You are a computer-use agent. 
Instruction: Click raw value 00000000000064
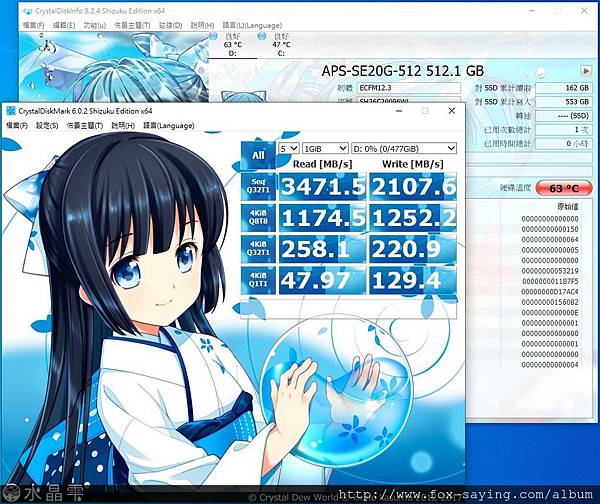[550, 240]
